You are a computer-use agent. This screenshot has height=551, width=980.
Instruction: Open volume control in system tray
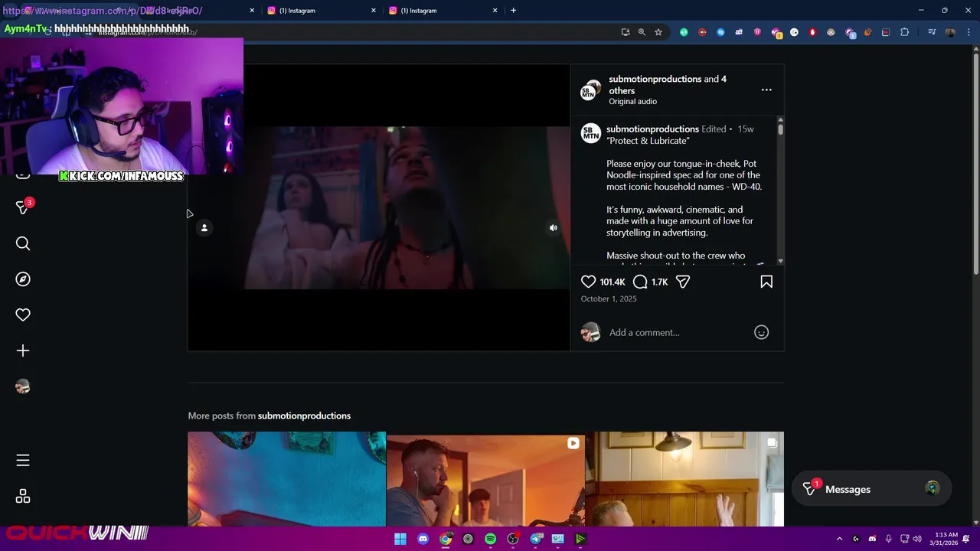pos(919,539)
